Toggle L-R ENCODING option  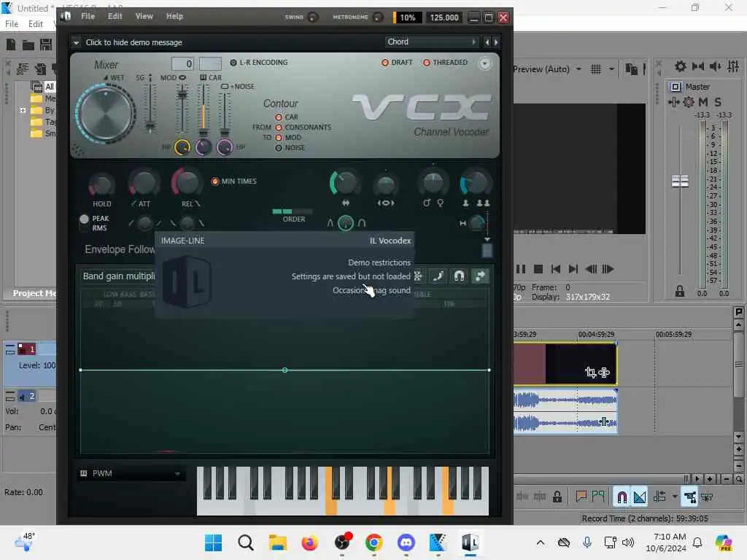coord(259,63)
